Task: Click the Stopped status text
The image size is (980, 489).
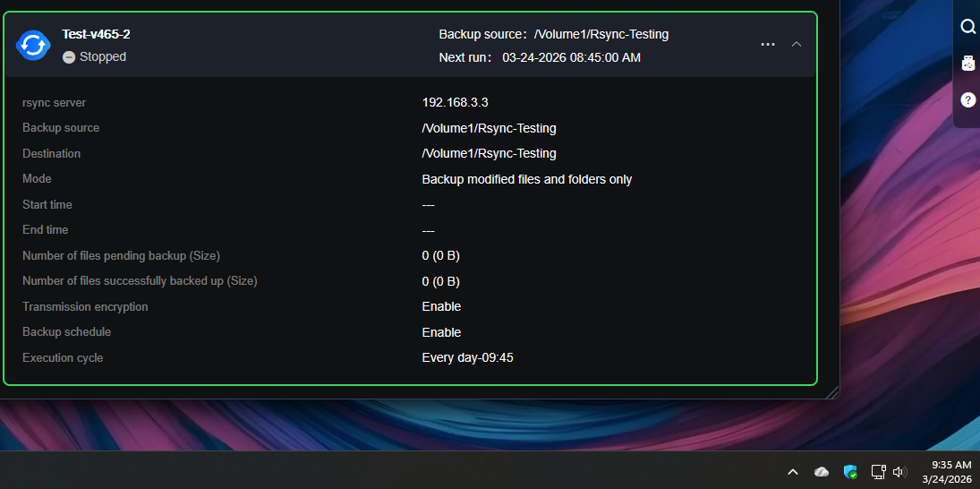Action: click(103, 57)
